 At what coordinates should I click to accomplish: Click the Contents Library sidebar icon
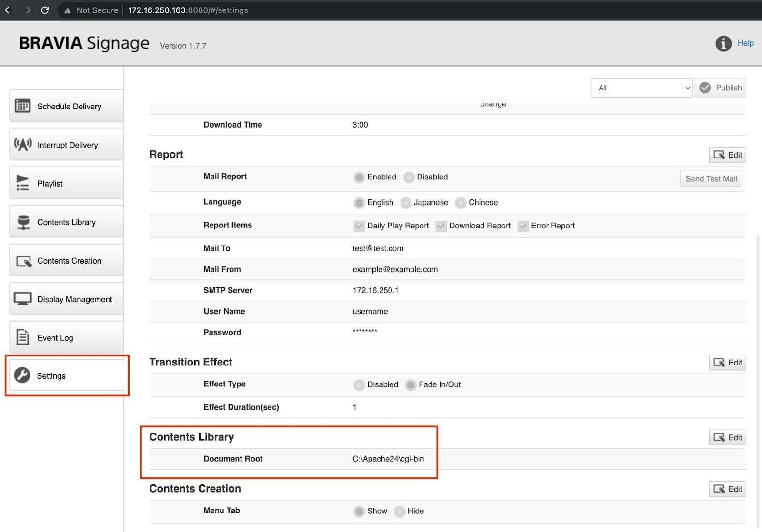[x=22, y=222]
